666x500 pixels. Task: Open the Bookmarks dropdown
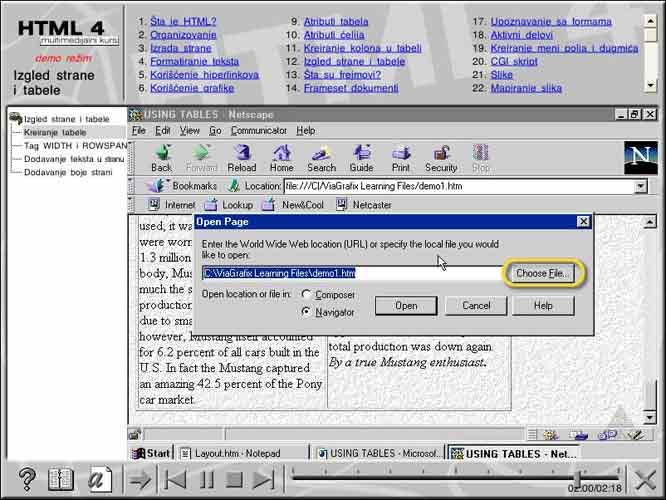coord(183,186)
